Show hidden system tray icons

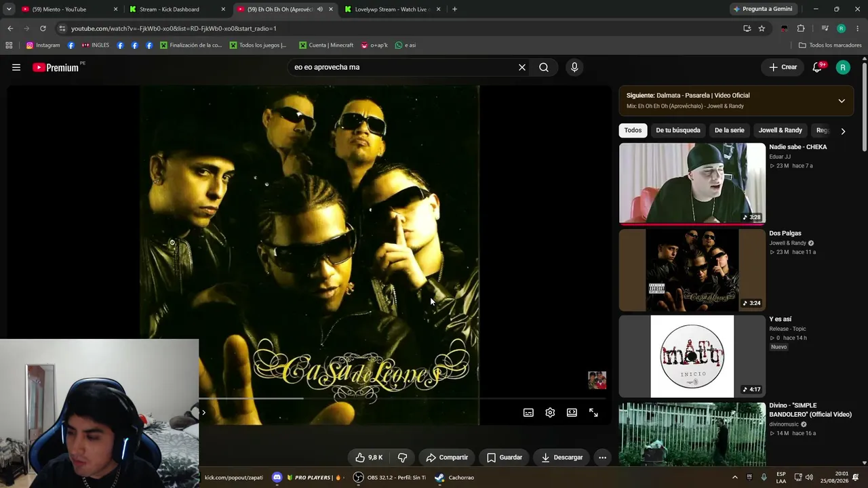pos(734,477)
